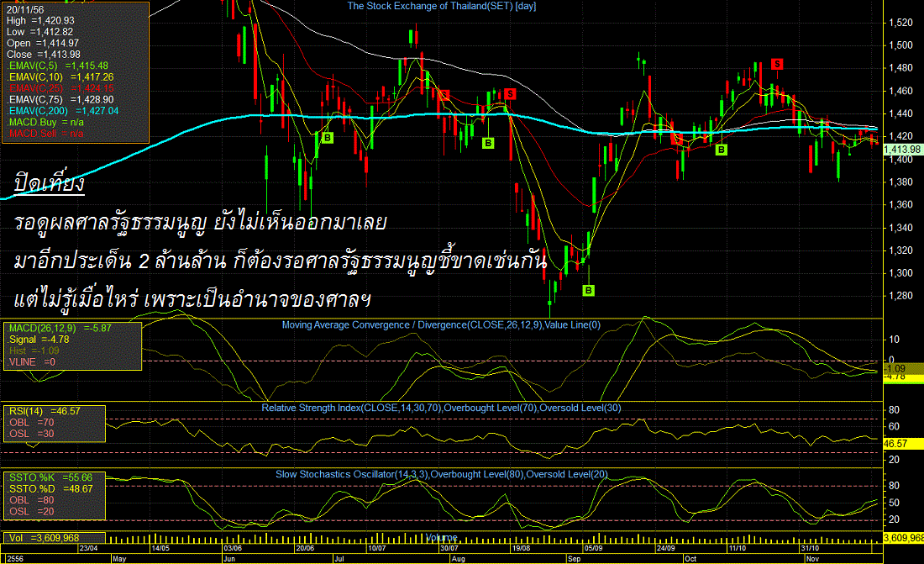Click the last price tag '1,413.98' on the price axis

point(902,150)
